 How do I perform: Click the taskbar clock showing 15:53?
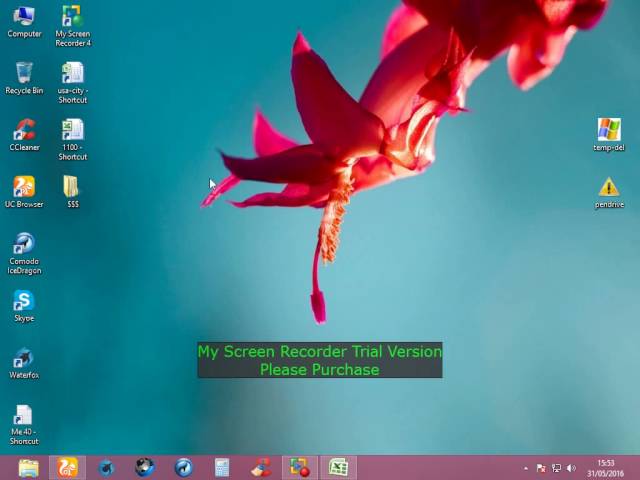[x=605, y=468]
